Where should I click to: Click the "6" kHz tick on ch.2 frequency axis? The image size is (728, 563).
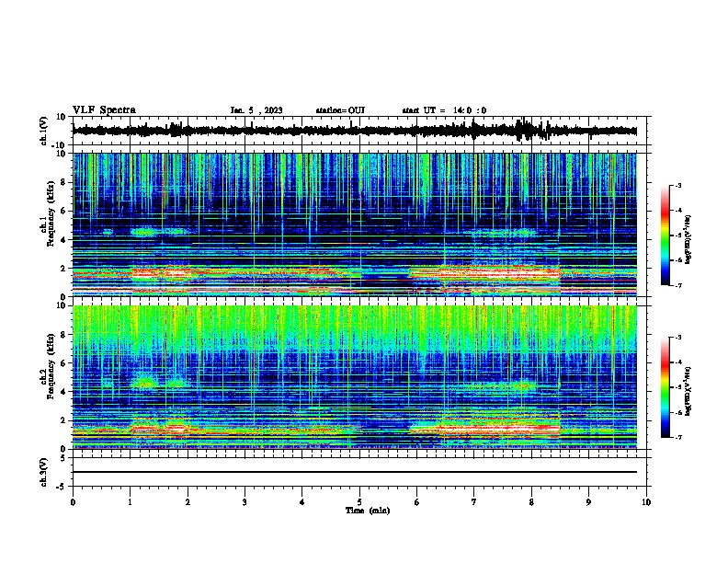point(63,363)
